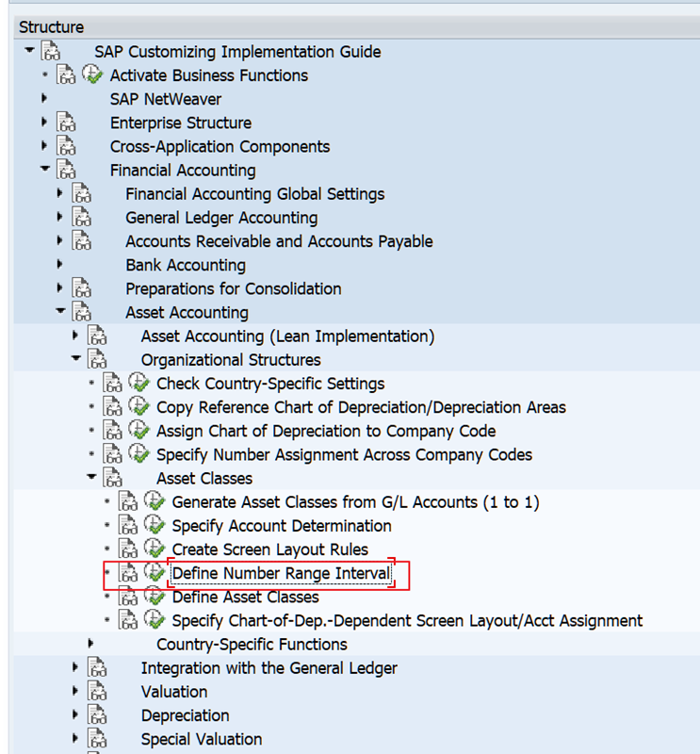This screenshot has width=700, height=754.
Task: Execute Create Screen Layout Rules activity
Action: (x=155, y=549)
